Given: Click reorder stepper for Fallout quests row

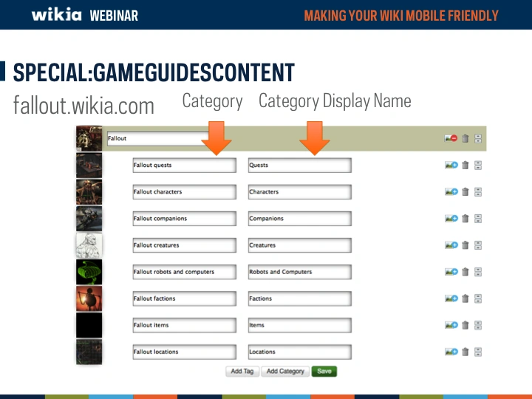Looking at the screenshot, I should tap(478, 166).
